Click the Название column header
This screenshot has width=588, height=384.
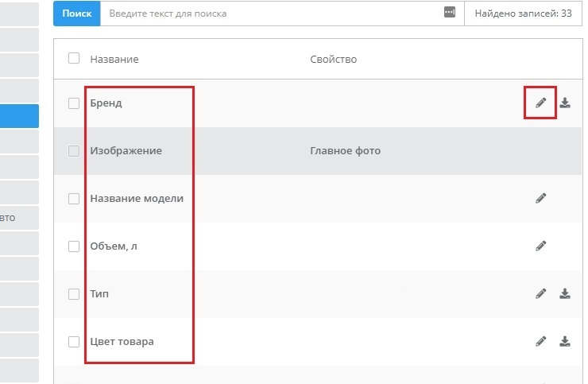[114, 60]
